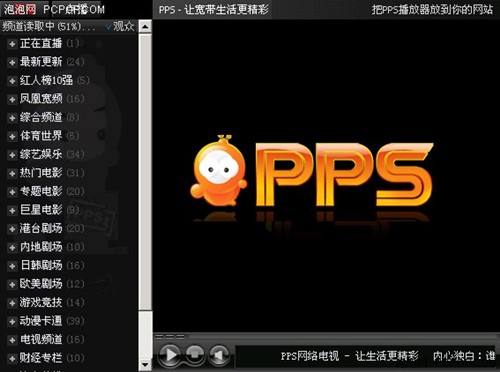This screenshot has height=372, width=500.
Task: Select the 巨星电影 channel row
Action: 50,210
